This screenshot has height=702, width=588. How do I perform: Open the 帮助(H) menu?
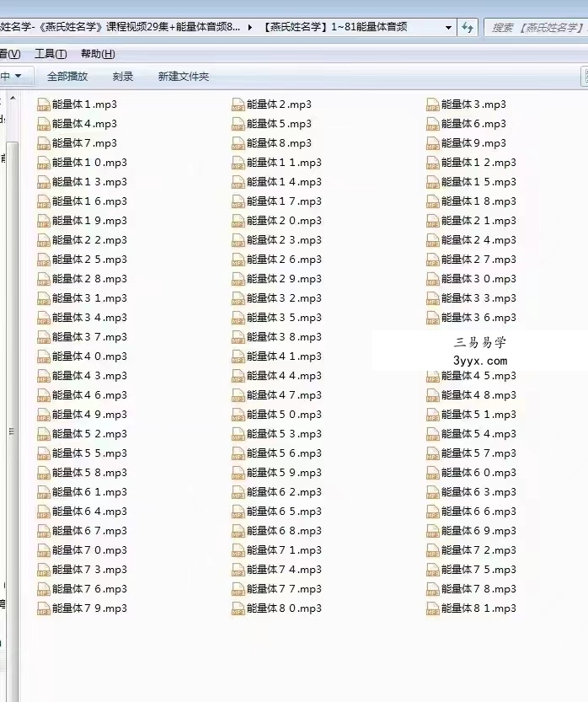(x=98, y=54)
